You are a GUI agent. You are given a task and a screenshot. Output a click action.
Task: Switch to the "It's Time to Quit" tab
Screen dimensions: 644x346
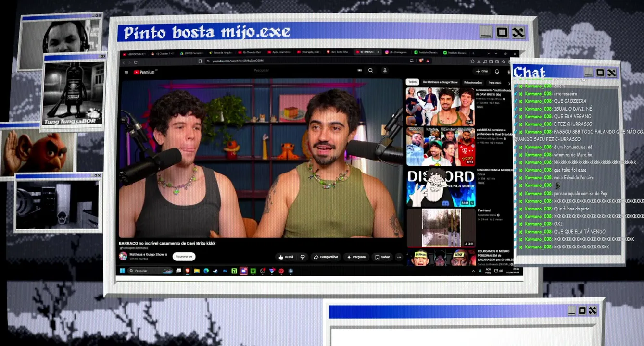pos(249,52)
